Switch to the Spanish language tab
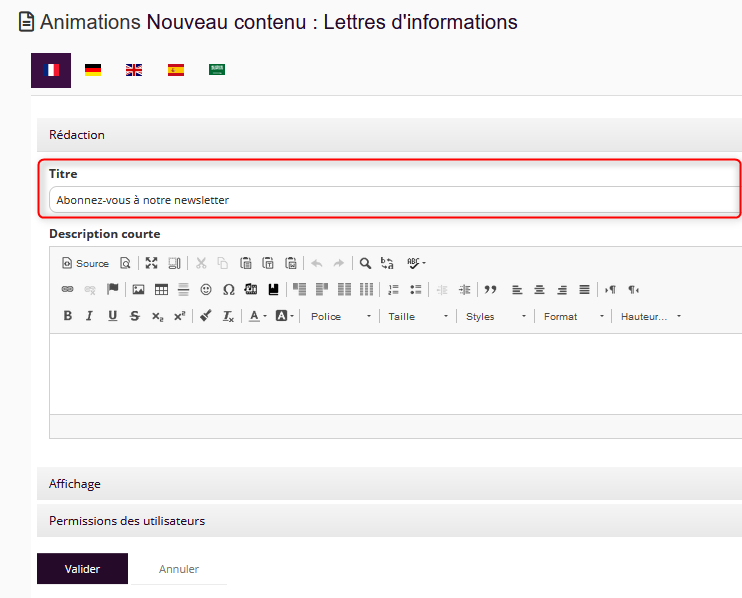The image size is (742, 598). click(x=175, y=70)
